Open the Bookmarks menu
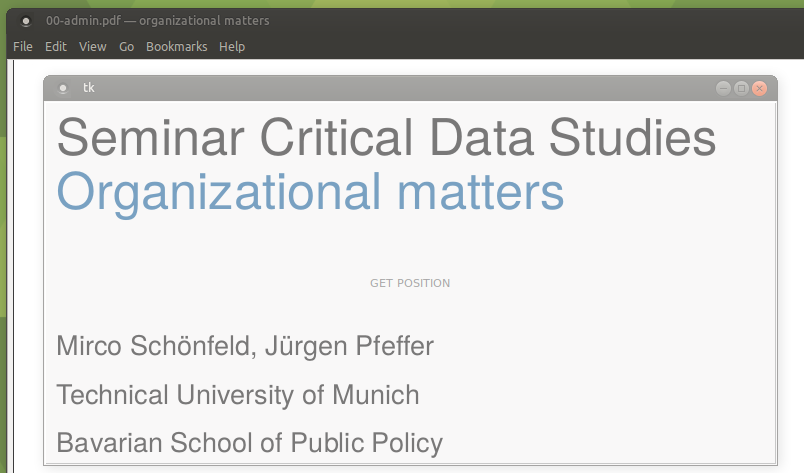804x473 pixels. 177,47
